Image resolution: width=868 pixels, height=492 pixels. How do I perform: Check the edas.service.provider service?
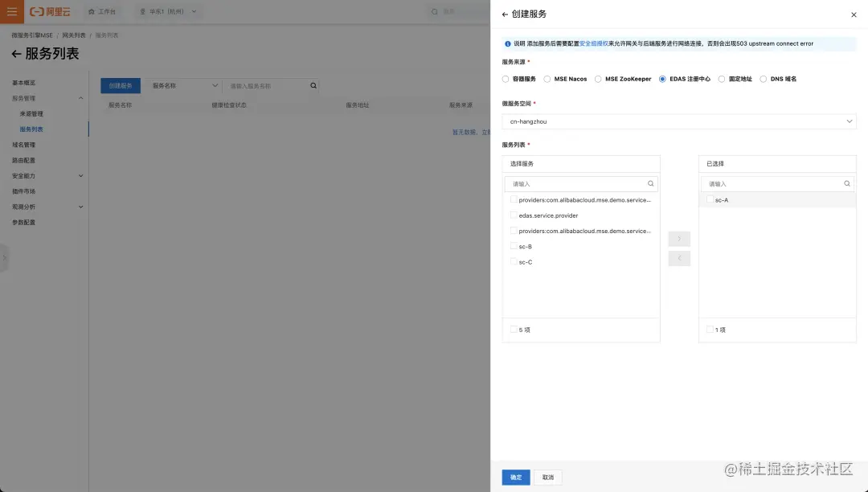click(514, 215)
